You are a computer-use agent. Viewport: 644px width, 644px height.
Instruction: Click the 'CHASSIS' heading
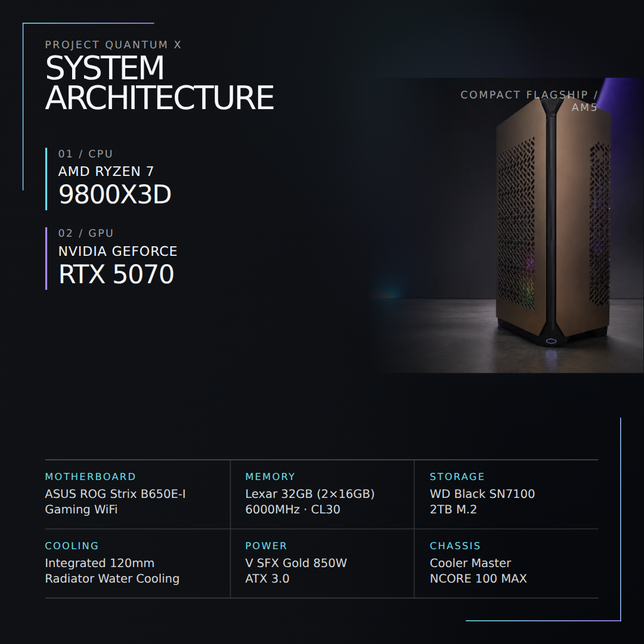(x=455, y=546)
